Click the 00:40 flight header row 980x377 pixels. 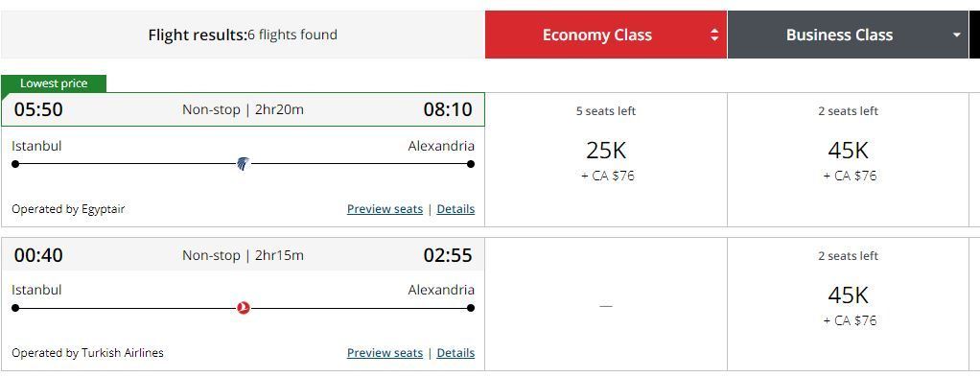click(x=243, y=254)
